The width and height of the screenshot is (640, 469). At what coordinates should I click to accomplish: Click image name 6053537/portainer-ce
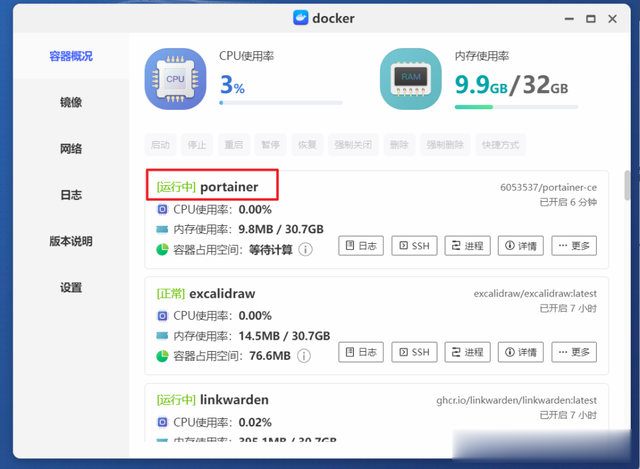(x=548, y=187)
